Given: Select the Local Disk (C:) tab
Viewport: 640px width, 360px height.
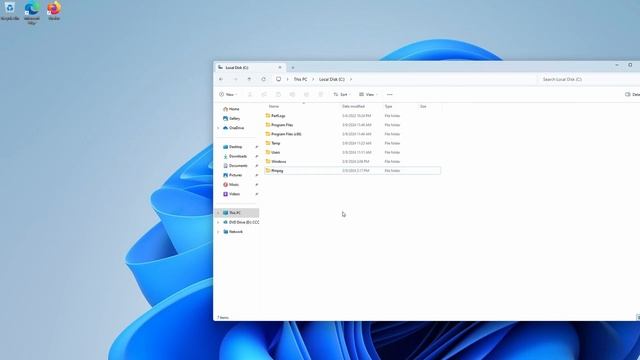Looking at the screenshot, I should click(249, 67).
